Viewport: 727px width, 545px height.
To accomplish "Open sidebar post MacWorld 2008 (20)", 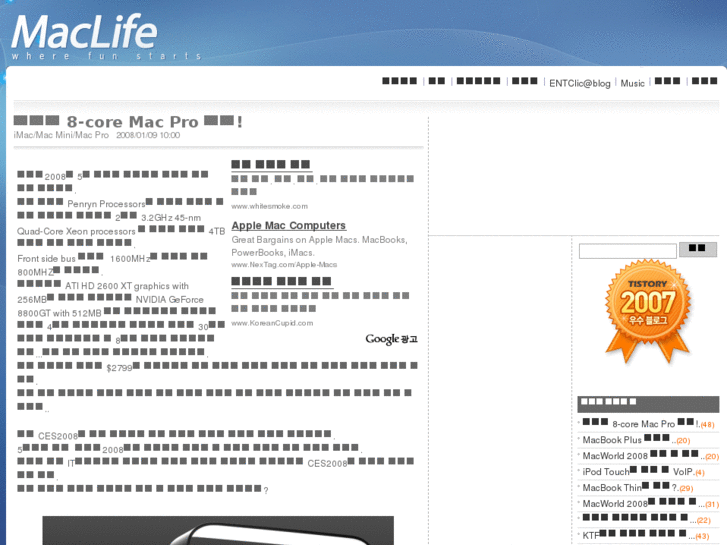I will click(x=650, y=455).
